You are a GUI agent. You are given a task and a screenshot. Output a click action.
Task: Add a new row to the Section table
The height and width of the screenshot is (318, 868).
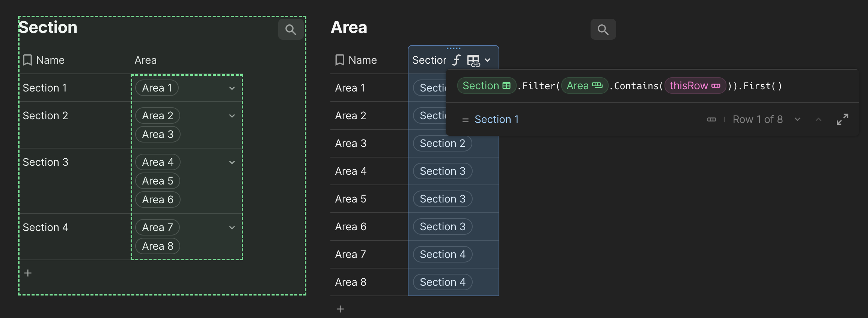click(x=28, y=273)
